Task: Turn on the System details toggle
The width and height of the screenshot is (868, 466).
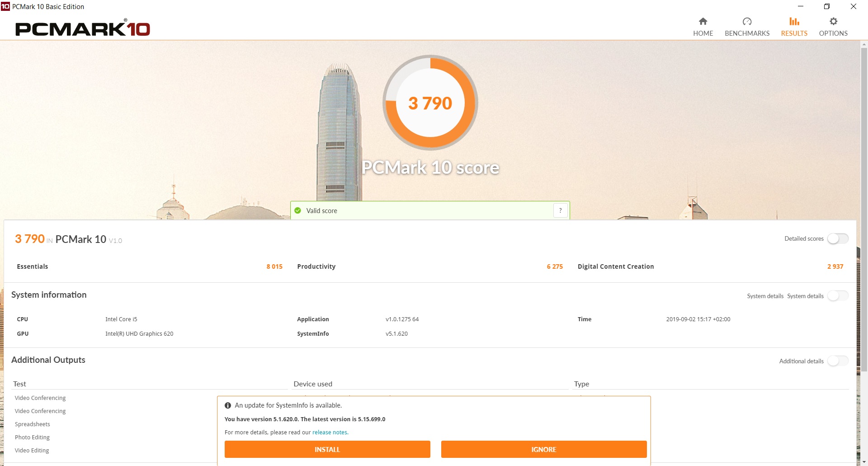Action: click(838, 296)
